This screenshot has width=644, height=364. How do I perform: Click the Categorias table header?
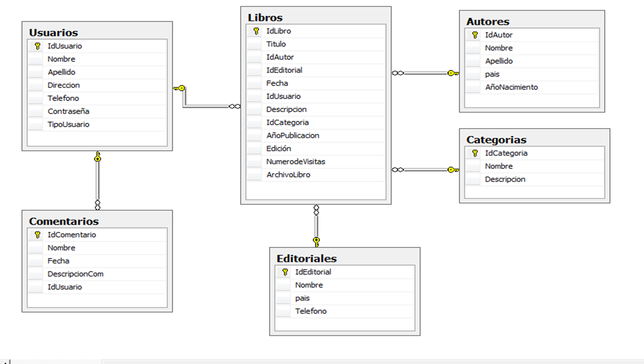coord(496,140)
